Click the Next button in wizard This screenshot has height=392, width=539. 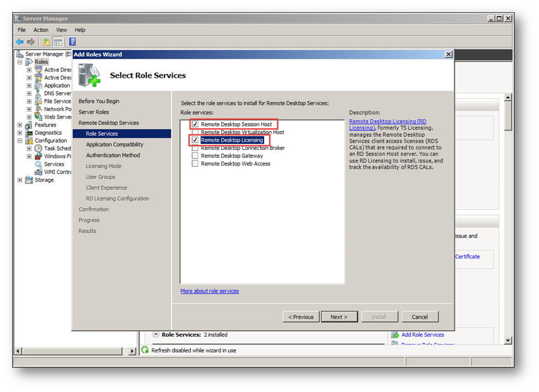point(338,317)
